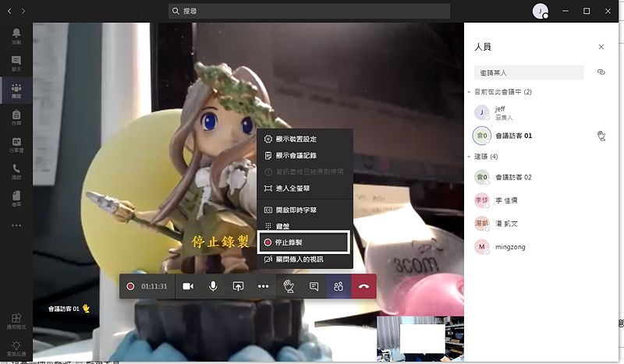Image resolution: width=624 pixels, height=364 pixels.
Task: Select 進入全螢幕 from the menu
Action: (x=305, y=188)
